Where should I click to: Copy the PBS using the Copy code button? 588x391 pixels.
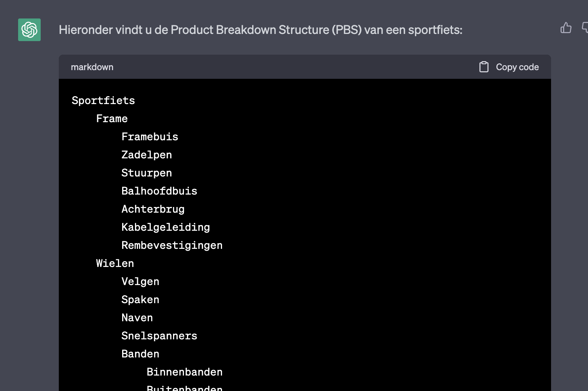[x=517, y=67]
